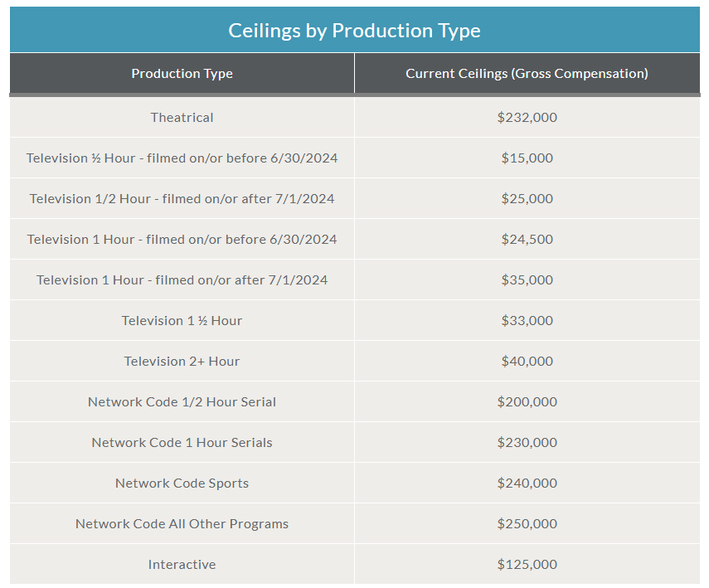Click the $35,000 ceiling value
This screenshot has width=709, height=588.
click(x=527, y=280)
